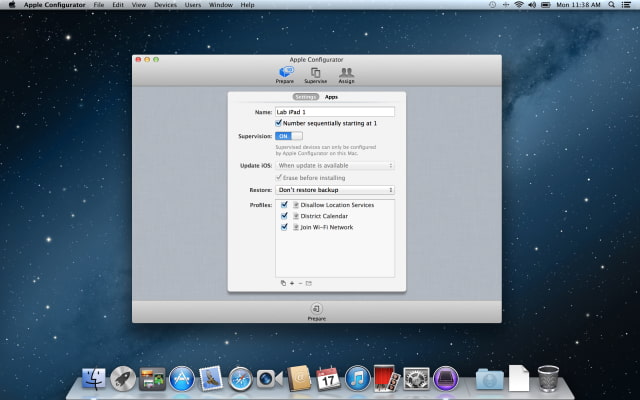Viewport: 640px width, 400px height.
Task: Open Trash in the dock
Action: 548,378
